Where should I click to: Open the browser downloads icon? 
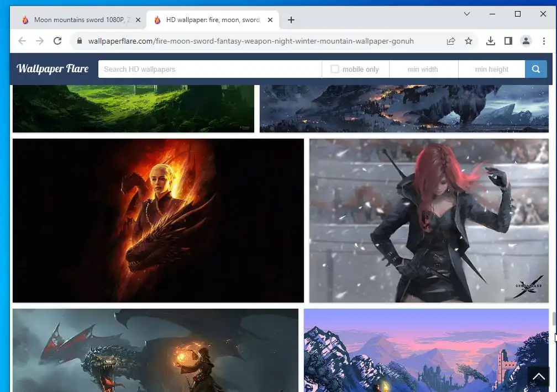(491, 41)
